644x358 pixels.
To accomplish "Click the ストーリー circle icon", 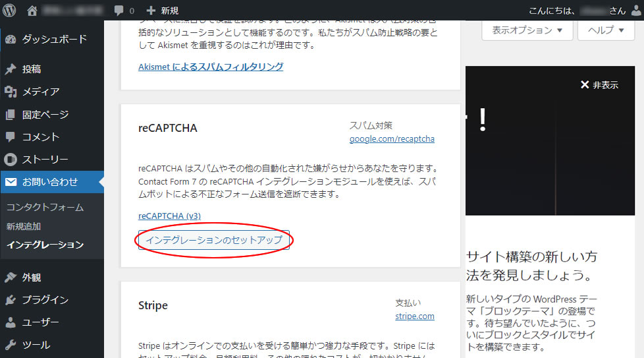I will coord(11,160).
